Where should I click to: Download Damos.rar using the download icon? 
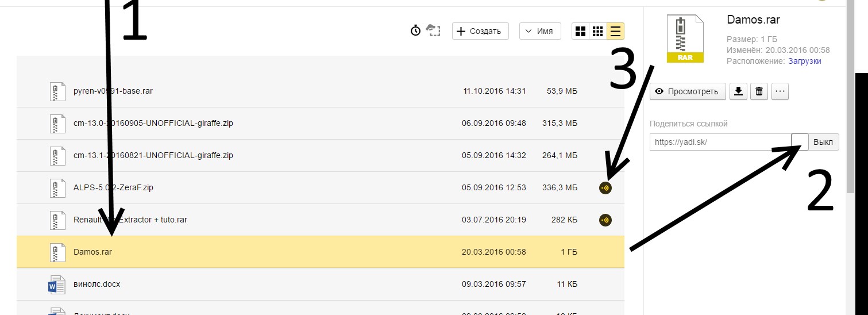click(x=738, y=91)
